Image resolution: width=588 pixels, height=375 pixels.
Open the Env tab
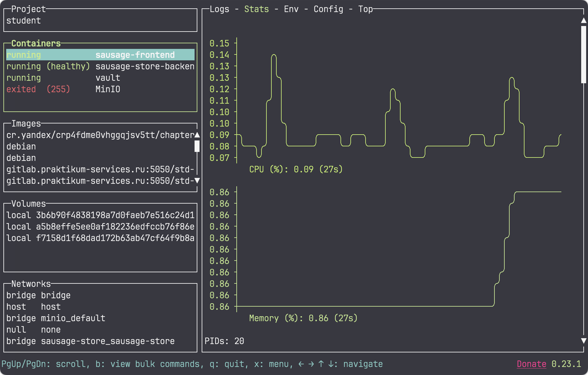(x=291, y=9)
